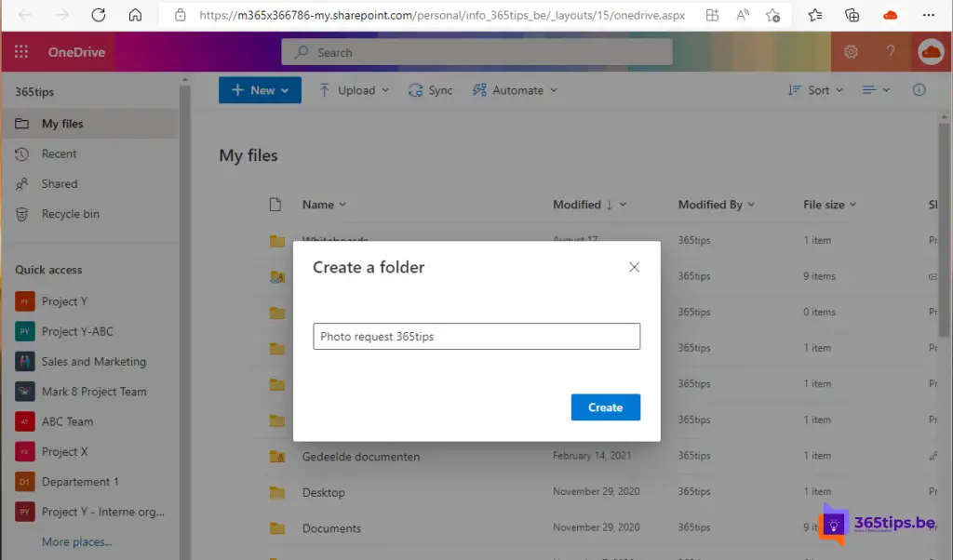953x560 pixels.
Task: Expand the New dropdown button
Action: coord(260,90)
